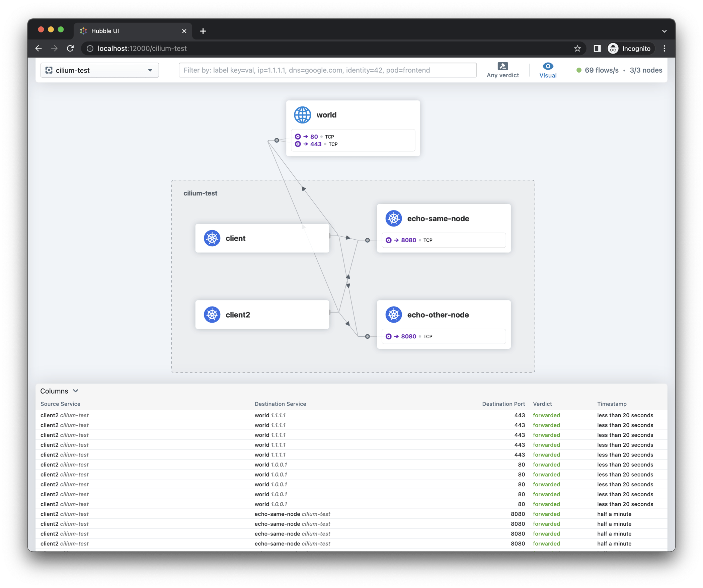Viewport: 703px width, 588px height.
Task: Click the Any verdict gavel icon
Action: click(502, 66)
